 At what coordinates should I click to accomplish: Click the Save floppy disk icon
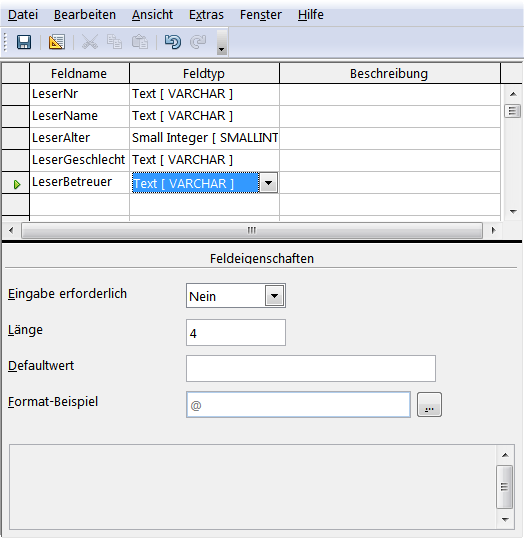pos(24,42)
